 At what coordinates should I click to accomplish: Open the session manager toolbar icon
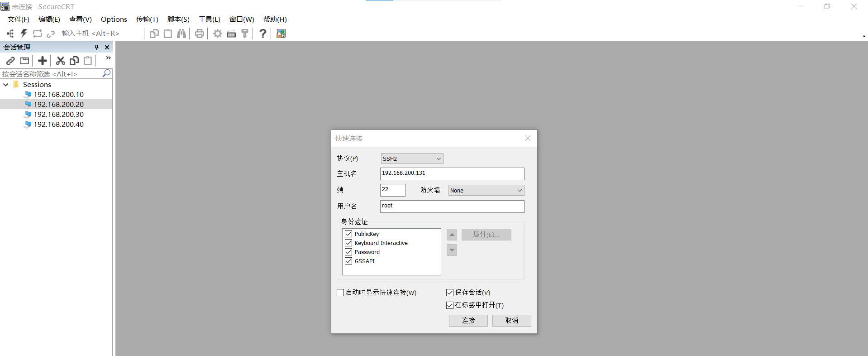[x=10, y=34]
